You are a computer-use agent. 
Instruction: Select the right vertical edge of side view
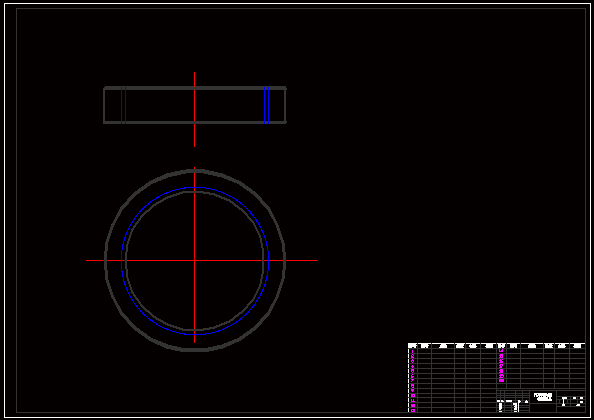pos(285,105)
